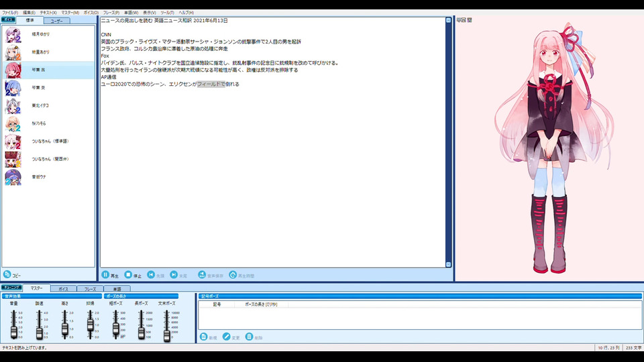Click the 長ポーズ slider handle
This screenshot has height=362, width=644.
(x=142, y=333)
